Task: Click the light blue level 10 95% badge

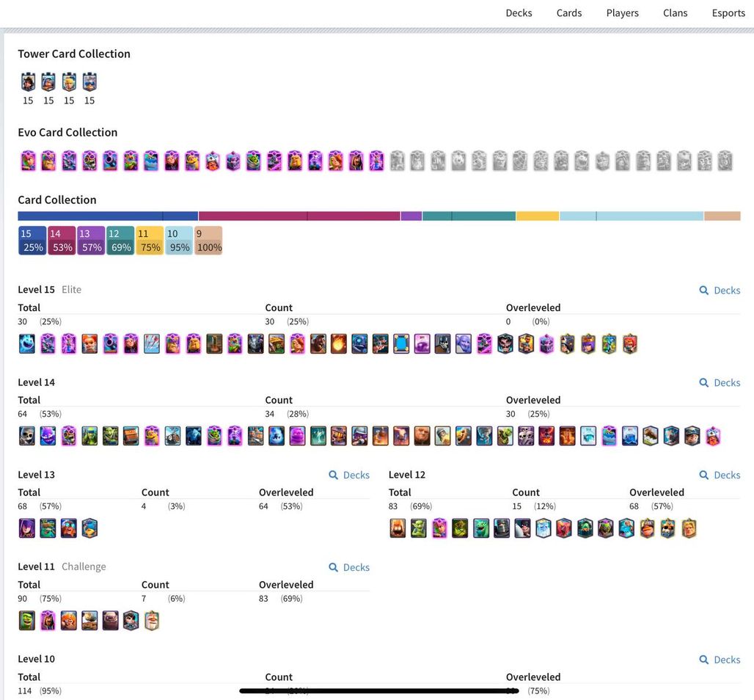Action: pos(179,241)
